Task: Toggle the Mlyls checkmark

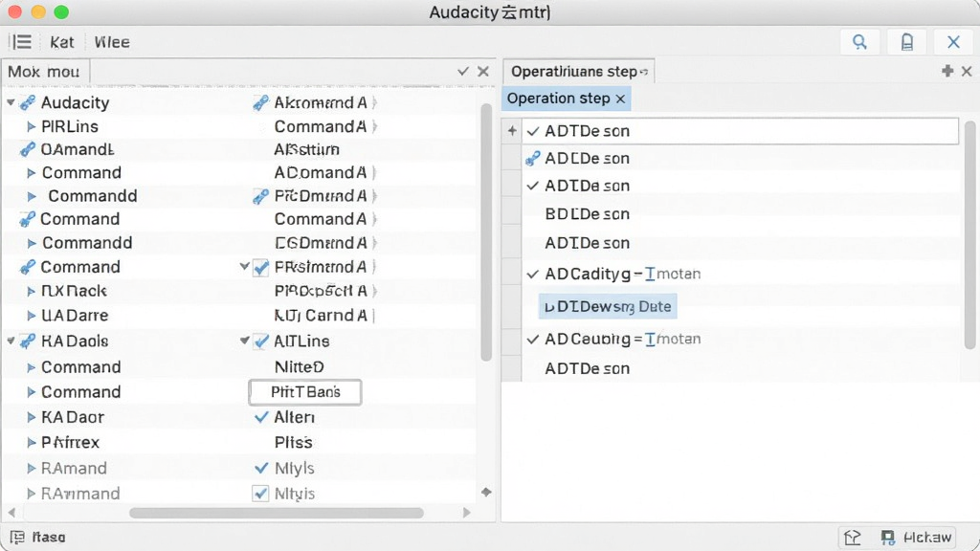Action: point(261,468)
